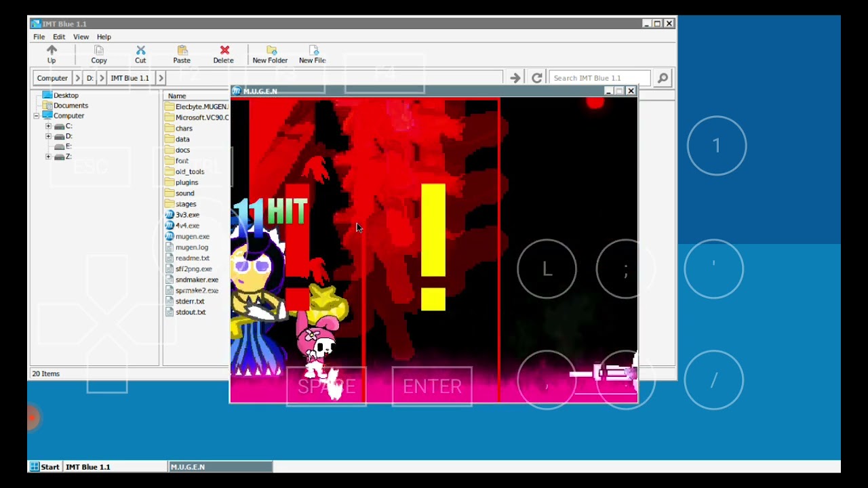This screenshot has width=868, height=488.
Task: Tap the on-screen SPACE overlay key
Action: (326, 386)
